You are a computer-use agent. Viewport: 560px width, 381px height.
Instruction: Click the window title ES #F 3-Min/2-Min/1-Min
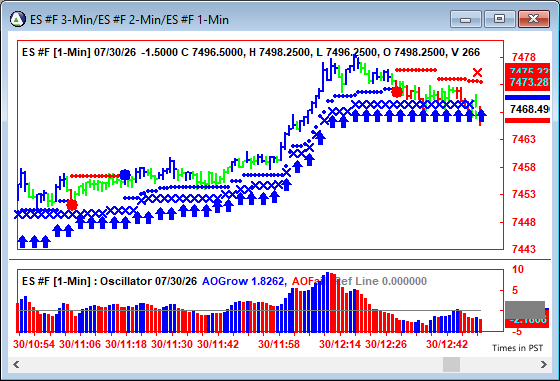click(x=129, y=20)
